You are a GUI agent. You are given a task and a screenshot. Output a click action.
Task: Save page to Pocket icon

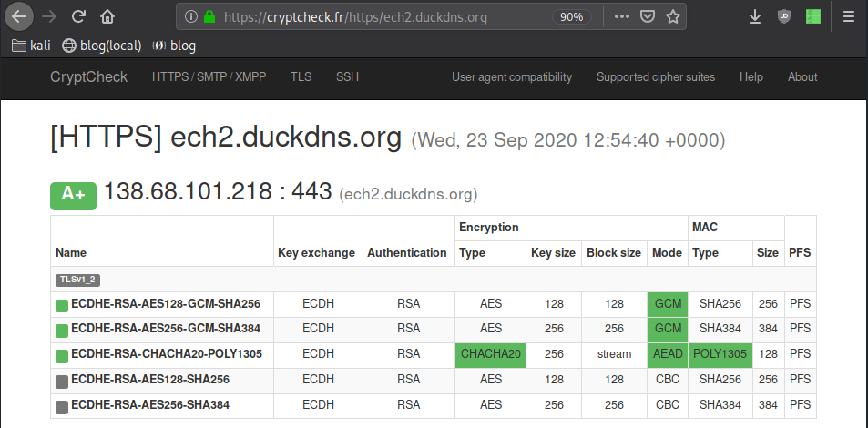pyautogui.click(x=647, y=17)
